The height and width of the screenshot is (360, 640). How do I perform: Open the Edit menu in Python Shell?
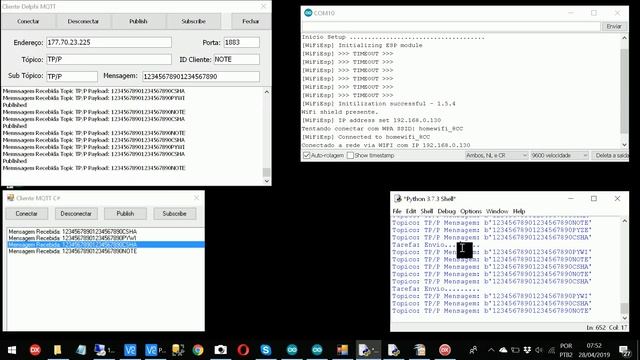pos(411,211)
